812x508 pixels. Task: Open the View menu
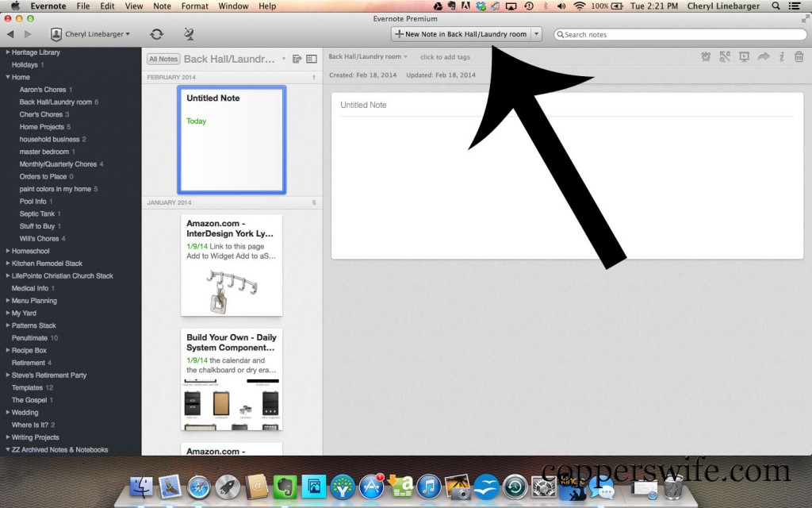[x=133, y=6]
